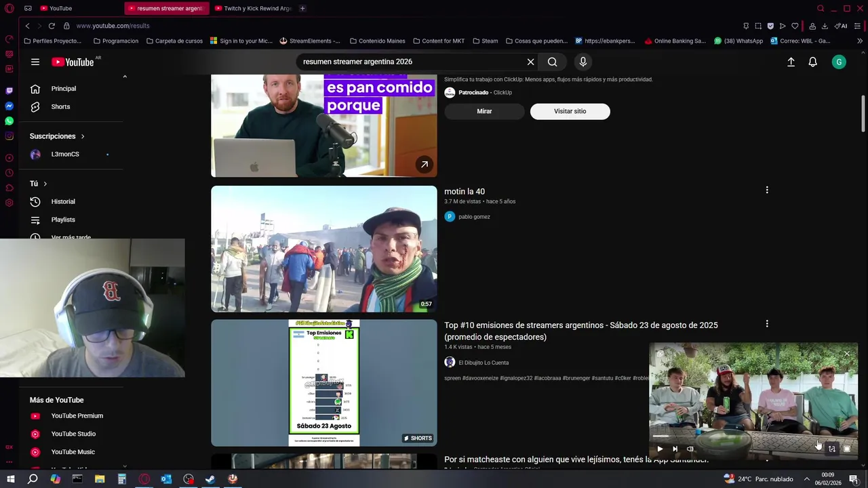Click the page vertical scrollbar thumb
Image resolution: width=868 pixels, height=488 pixels.
click(863, 113)
